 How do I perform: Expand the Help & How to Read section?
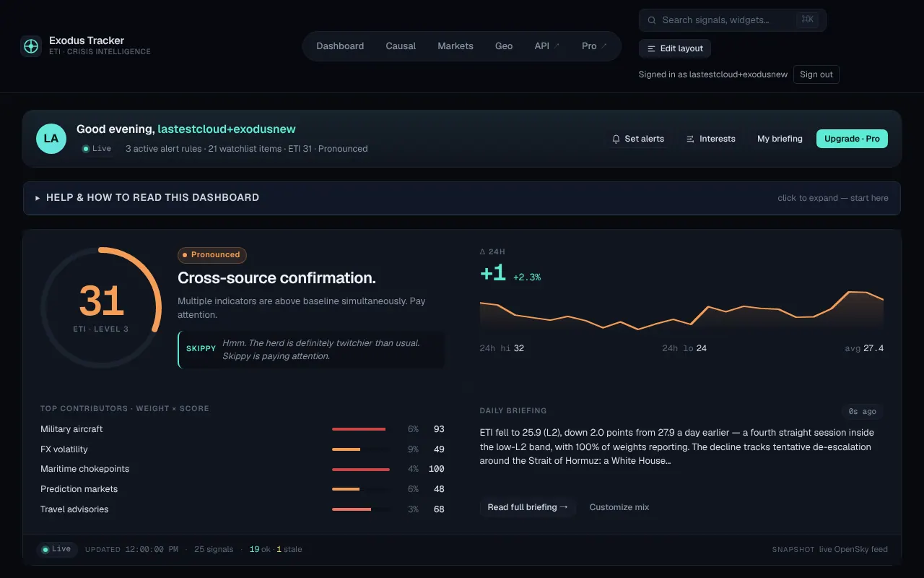coord(462,198)
